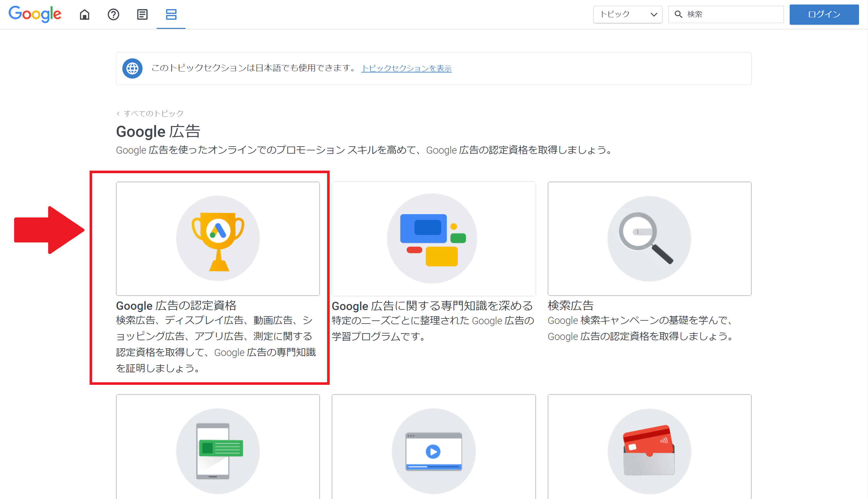The image size is (868, 499).
Task: Click the smartphone illustration card at bottom left
Action: tap(217, 451)
